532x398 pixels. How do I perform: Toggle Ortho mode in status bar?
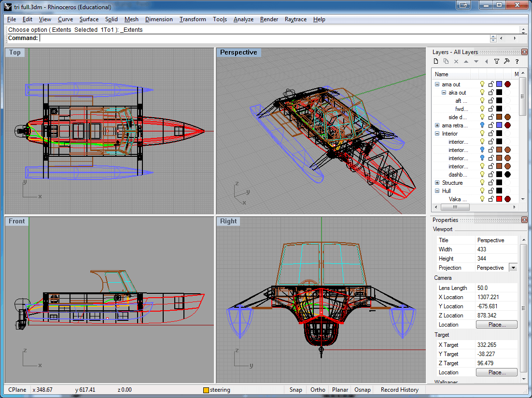pyautogui.click(x=318, y=390)
